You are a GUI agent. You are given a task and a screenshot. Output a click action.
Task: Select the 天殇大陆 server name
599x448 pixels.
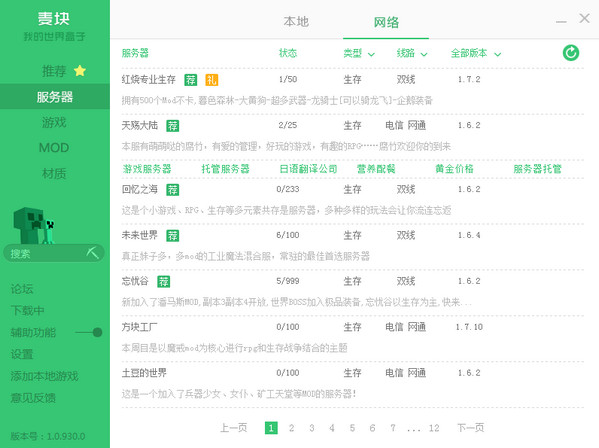[x=140, y=125]
